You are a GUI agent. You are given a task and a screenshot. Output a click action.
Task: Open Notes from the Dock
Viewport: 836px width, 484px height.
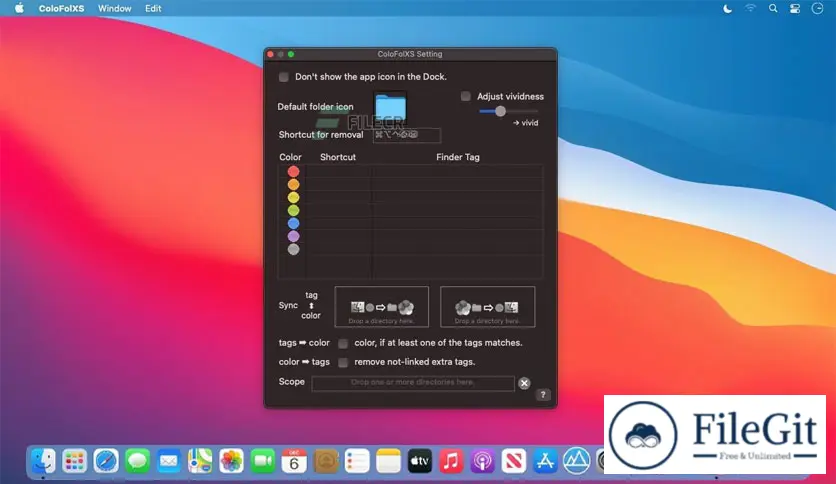click(389, 461)
